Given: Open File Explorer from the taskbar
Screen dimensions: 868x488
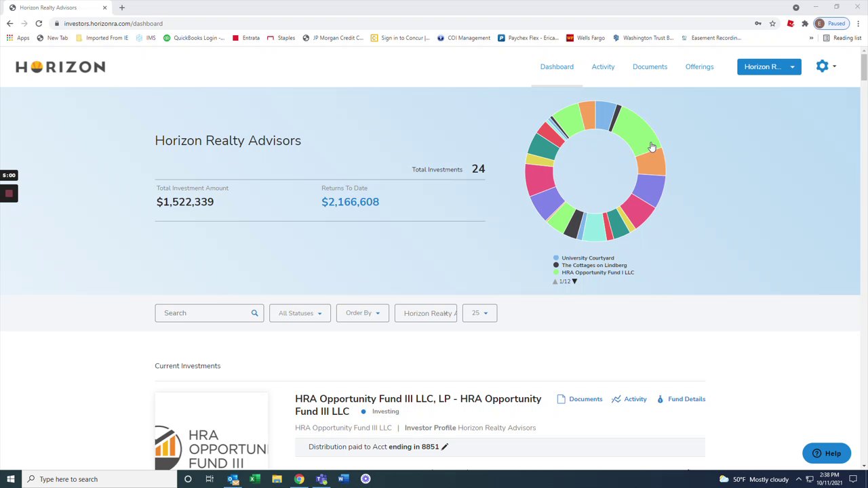Looking at the screenshot, I should coord(277,479).
